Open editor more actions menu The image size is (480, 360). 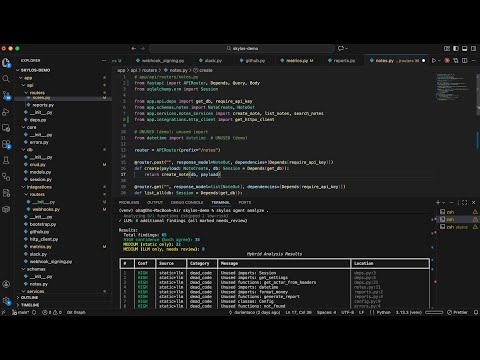pos(474,61)
